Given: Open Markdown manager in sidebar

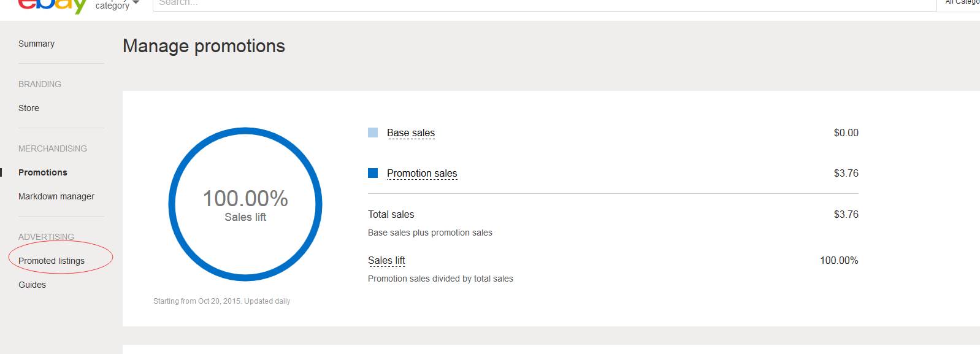Looking at the screenshot, I should tap(56, 196).
